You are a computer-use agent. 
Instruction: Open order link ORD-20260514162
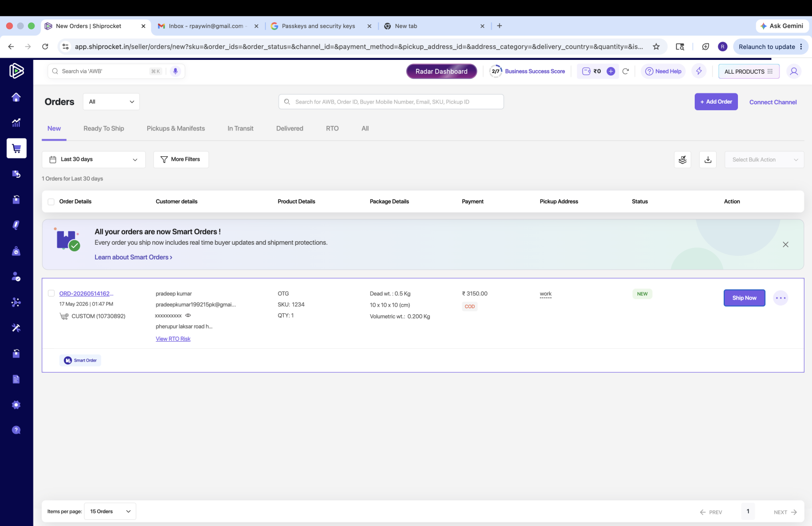[x=86, y=293]
